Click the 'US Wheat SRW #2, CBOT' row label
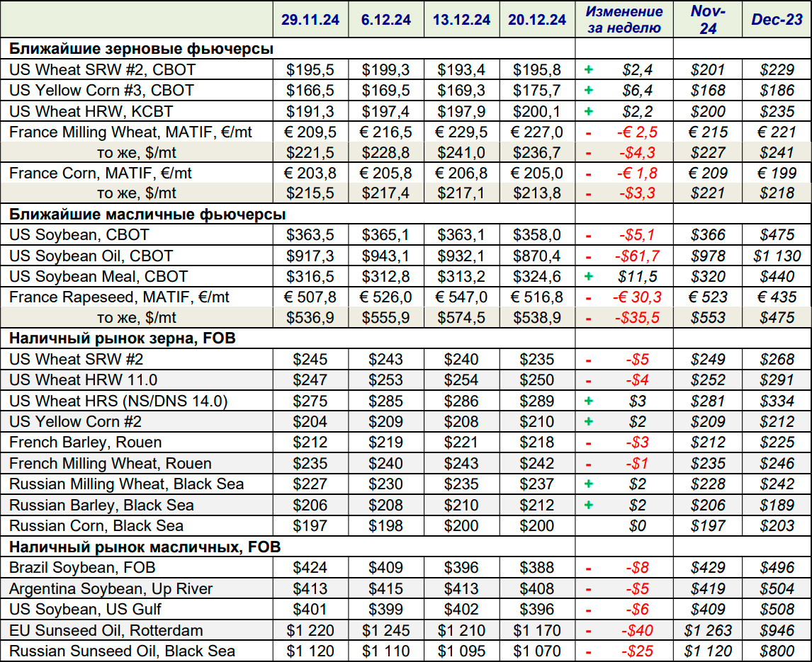The height and width of the screenshot is (662, 812). [103, 70]
